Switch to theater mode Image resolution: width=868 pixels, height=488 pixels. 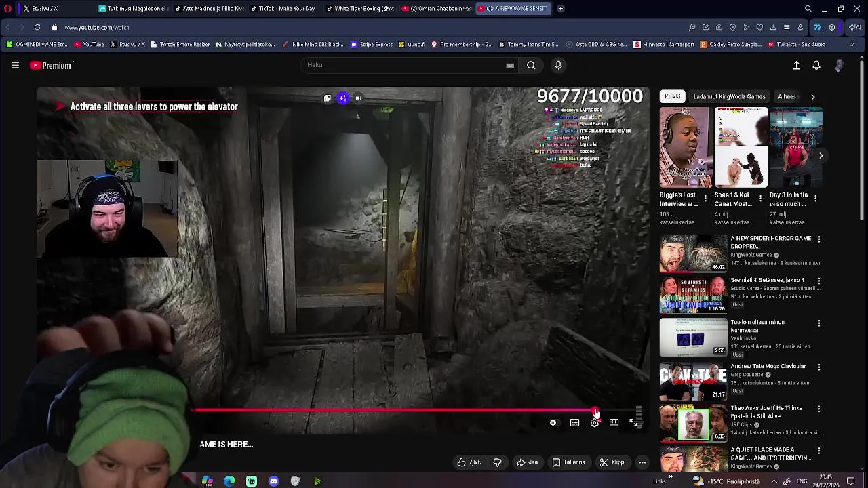(x=614, y=422)
